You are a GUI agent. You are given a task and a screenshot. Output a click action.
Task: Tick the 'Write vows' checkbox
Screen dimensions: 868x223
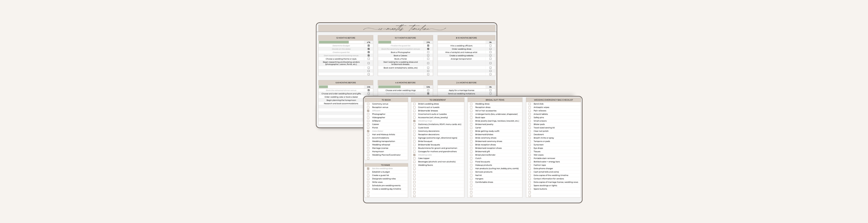tap(368, 182)
